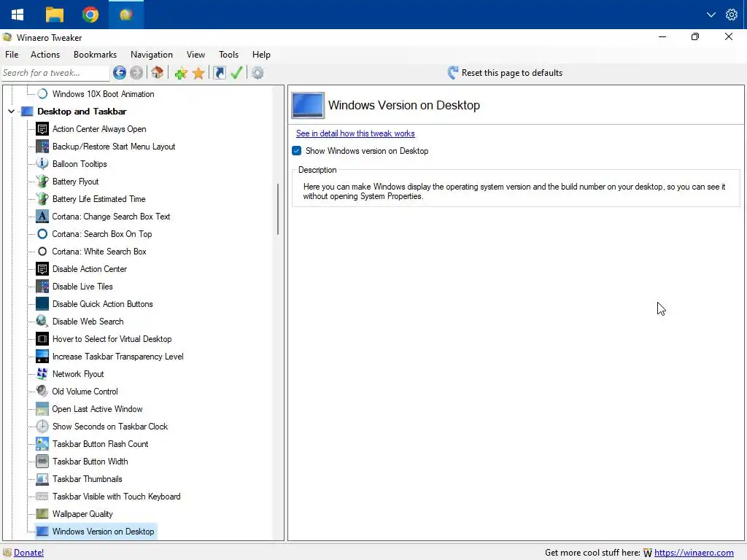Viewport: 747px width, 560px height.
Task: Open the File menu
Action: (12, 54)
